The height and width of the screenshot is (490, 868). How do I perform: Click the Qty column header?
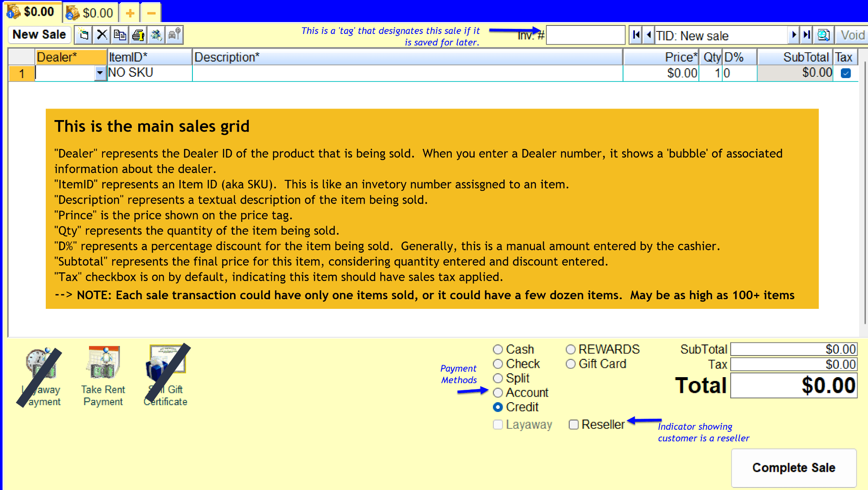coord(712,57)
